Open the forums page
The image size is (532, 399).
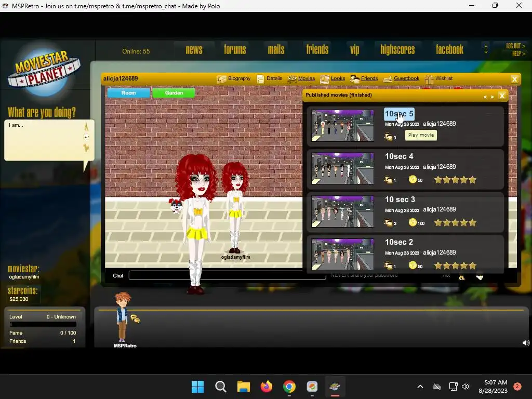point(235,50)
